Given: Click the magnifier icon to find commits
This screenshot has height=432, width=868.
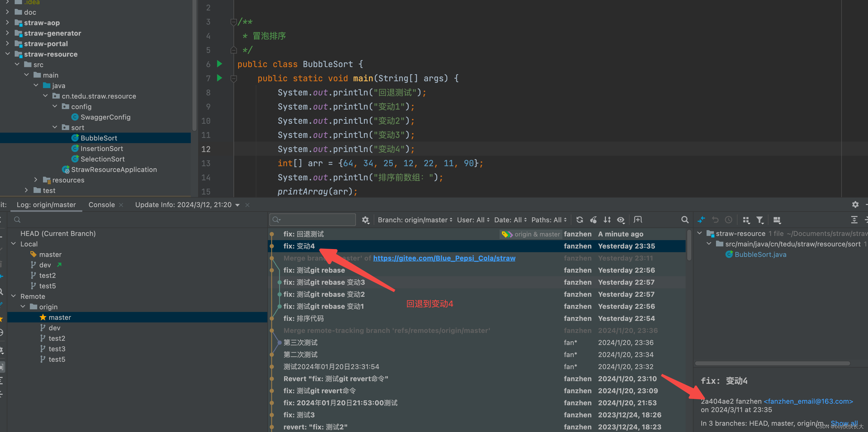Looking at the screenshot, I should click(x=685, y=220).
